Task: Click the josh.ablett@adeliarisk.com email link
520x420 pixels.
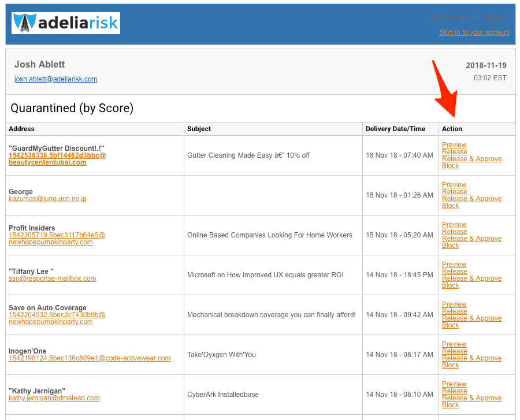Action: [55, 79]
